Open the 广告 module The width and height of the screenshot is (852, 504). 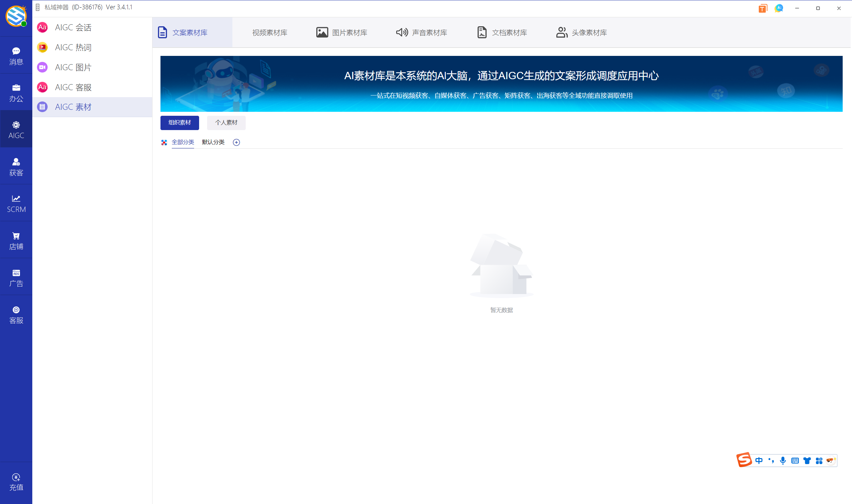[16, 277]
